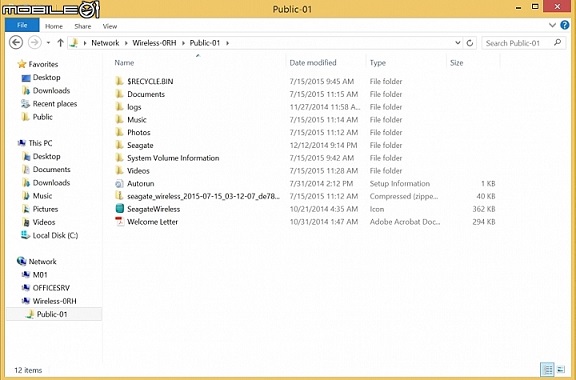Click the 7/31/2014 2:12 PM date cell
Screen dimensions: 576x380
tap(321, 183)
